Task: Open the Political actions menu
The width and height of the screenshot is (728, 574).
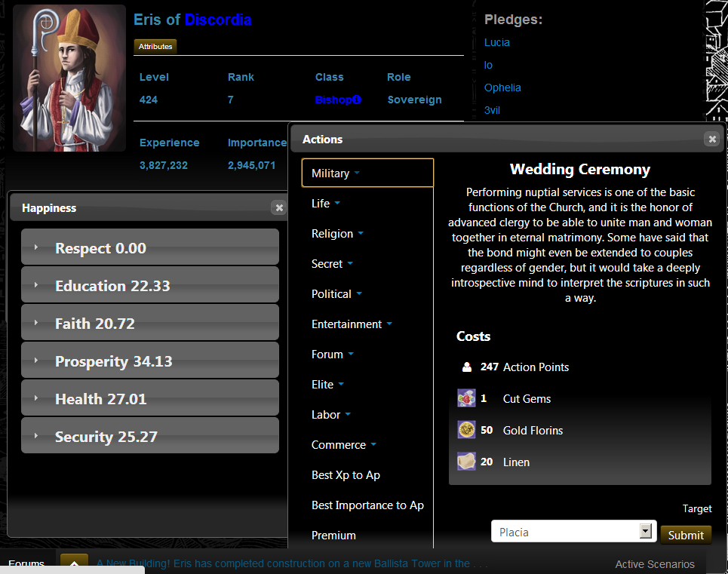Action: tap(336, 293)
